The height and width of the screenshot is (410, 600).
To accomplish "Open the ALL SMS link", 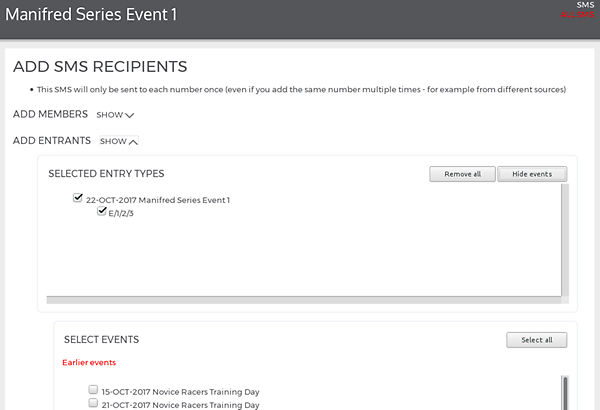I will pyautogui.click(x=577, y=15).
